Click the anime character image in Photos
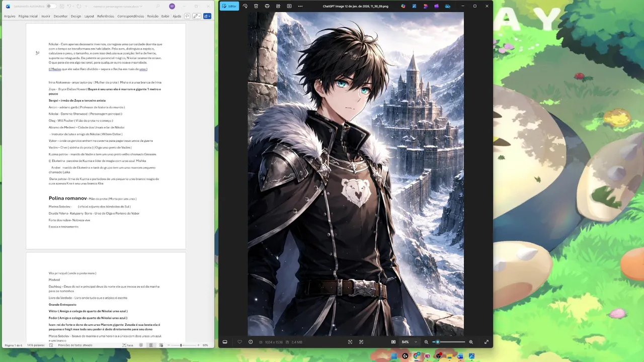Image resolution: width=644 pixels, height=362 pixels. [x=356, y=174]
